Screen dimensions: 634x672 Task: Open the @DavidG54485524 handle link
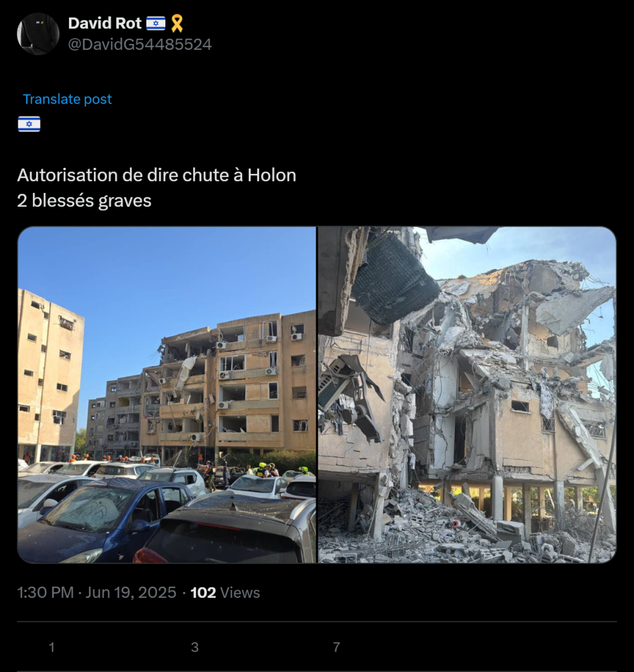pyautogui.click(x=140, y=44)
